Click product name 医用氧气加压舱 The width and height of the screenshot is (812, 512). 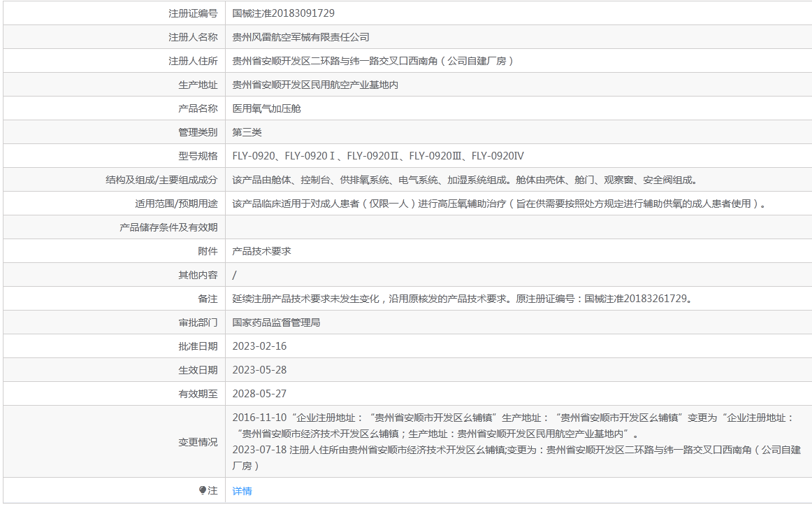click(x=266, y=108)
